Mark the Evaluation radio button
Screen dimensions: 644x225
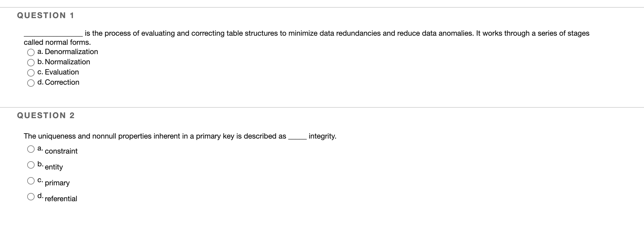click(x=31, y=73)
